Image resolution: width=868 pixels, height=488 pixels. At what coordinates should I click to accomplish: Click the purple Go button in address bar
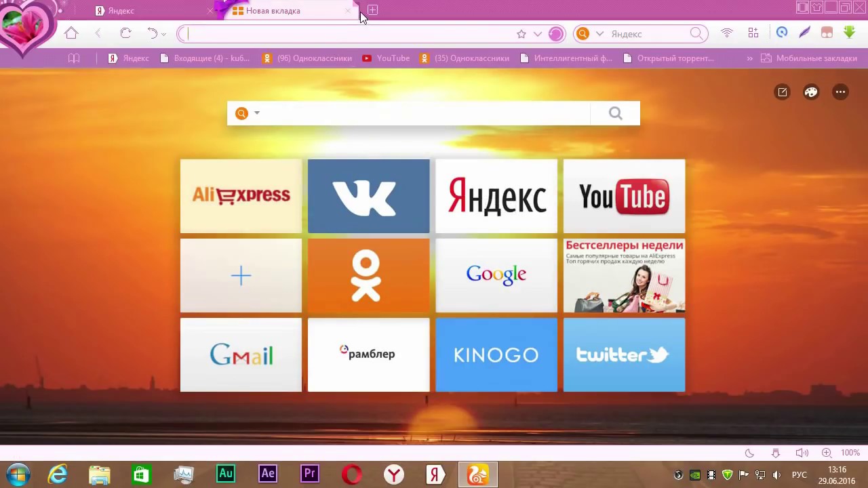point(556,34)
